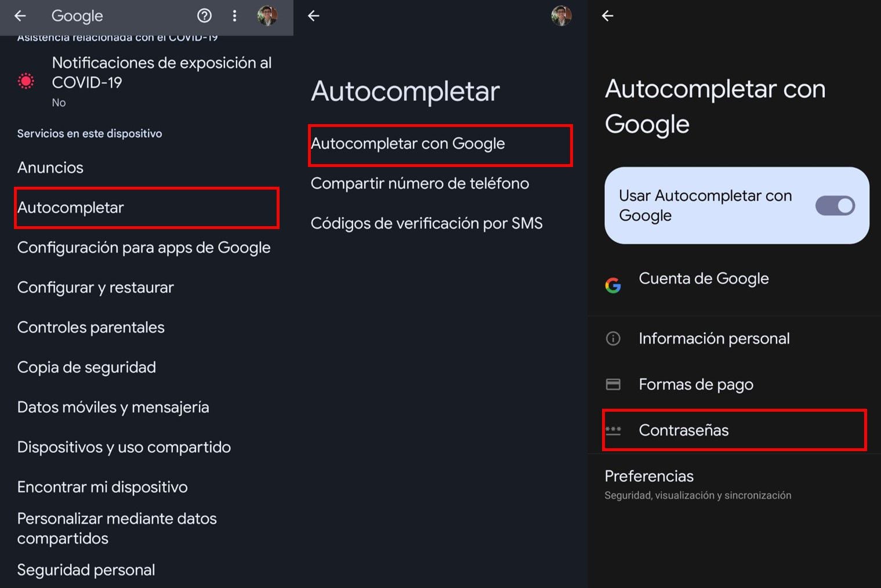Open the three-dot overflow menu

[234, 16]
